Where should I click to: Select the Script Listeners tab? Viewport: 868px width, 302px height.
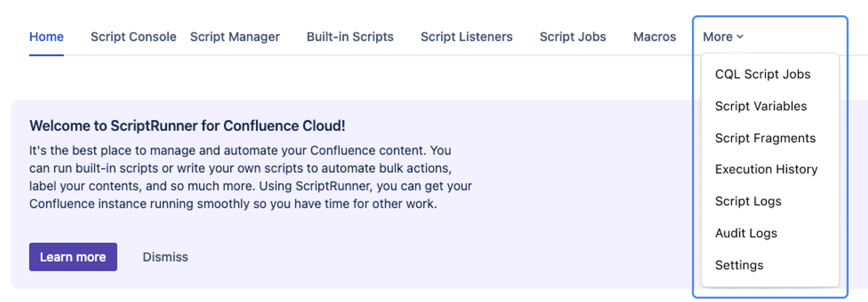click(x=467, y=37)
